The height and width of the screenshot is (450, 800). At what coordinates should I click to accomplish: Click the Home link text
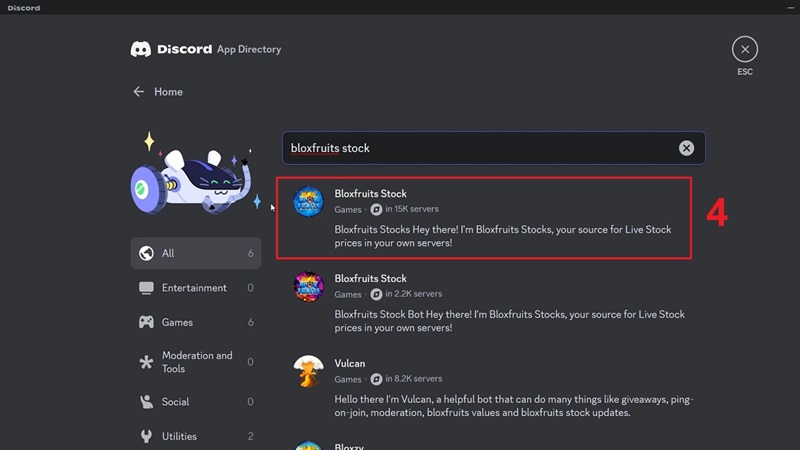tap(168, 92)
